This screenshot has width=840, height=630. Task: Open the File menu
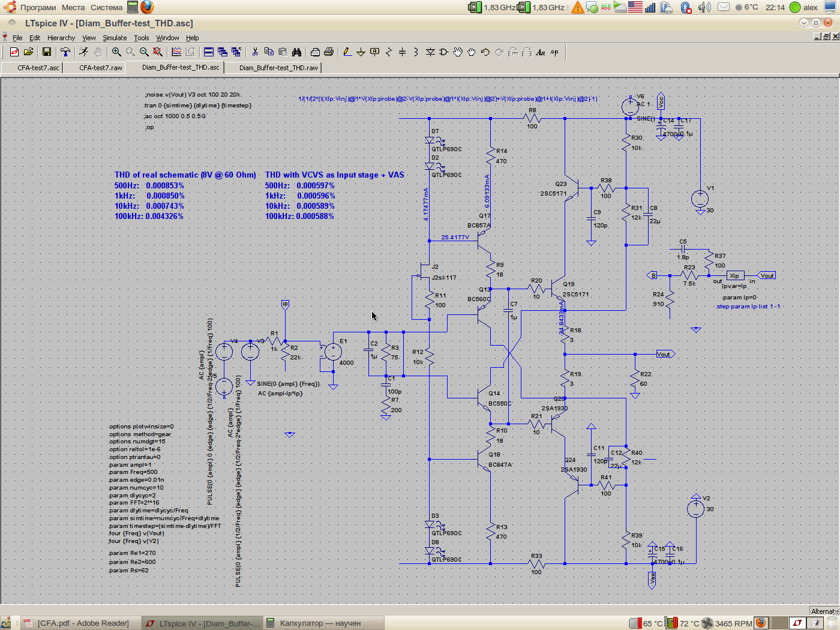point(17,38)
